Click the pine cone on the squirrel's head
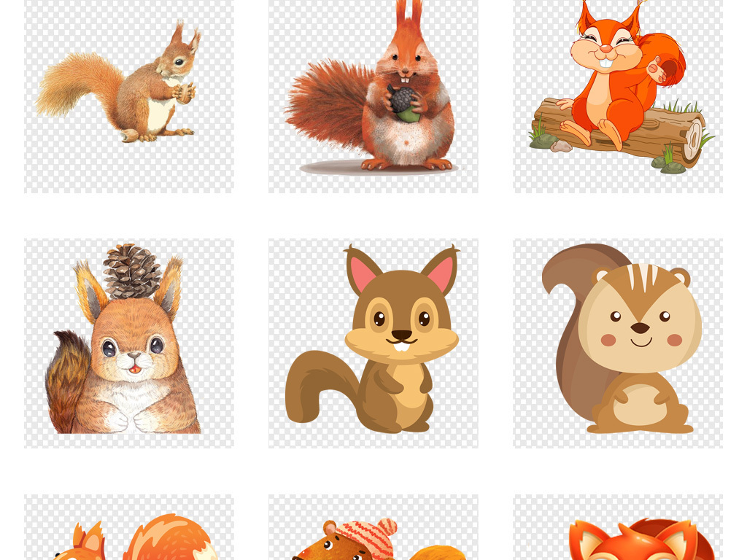Screen dimensions: 747x560 [x=132, y=271]
